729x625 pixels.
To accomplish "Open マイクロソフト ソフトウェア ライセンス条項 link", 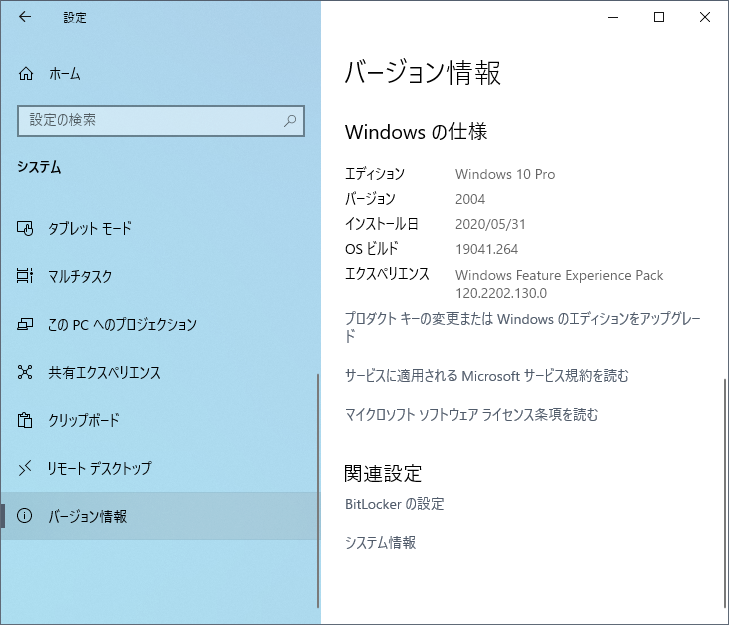I will (471, 414).
